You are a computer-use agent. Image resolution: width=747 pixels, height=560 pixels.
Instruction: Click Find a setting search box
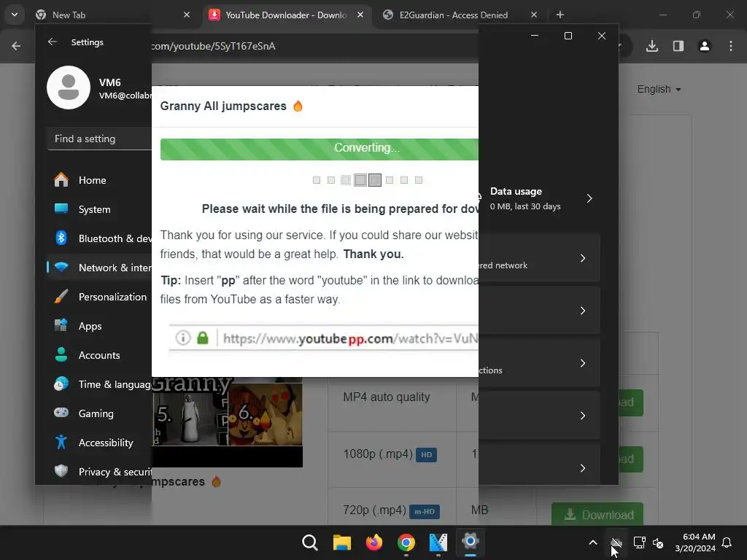click(x=99, y=139)
